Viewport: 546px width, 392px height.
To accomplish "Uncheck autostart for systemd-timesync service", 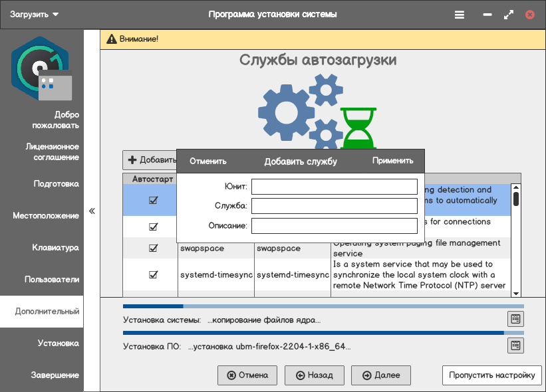I will [153, 274].
